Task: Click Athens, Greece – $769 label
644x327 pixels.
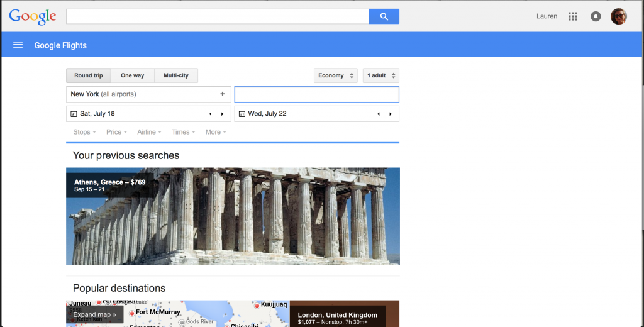Action: (109, 182)
